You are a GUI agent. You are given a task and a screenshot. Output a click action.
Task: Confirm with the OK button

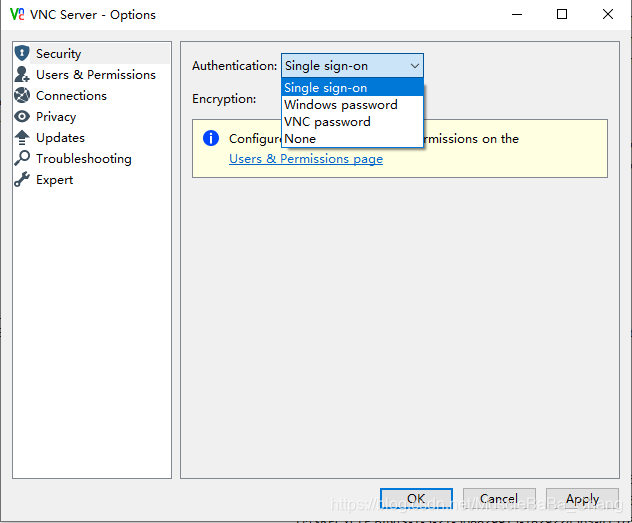coord(416,499)
